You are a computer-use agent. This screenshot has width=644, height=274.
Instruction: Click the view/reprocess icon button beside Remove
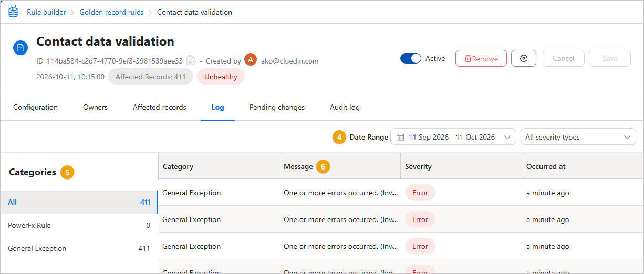[x=523, y=58]
